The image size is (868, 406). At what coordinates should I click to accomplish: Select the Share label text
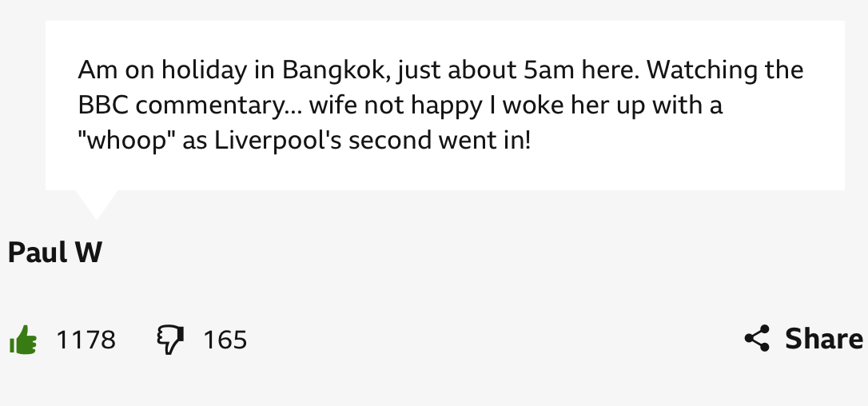coord(824,338)
